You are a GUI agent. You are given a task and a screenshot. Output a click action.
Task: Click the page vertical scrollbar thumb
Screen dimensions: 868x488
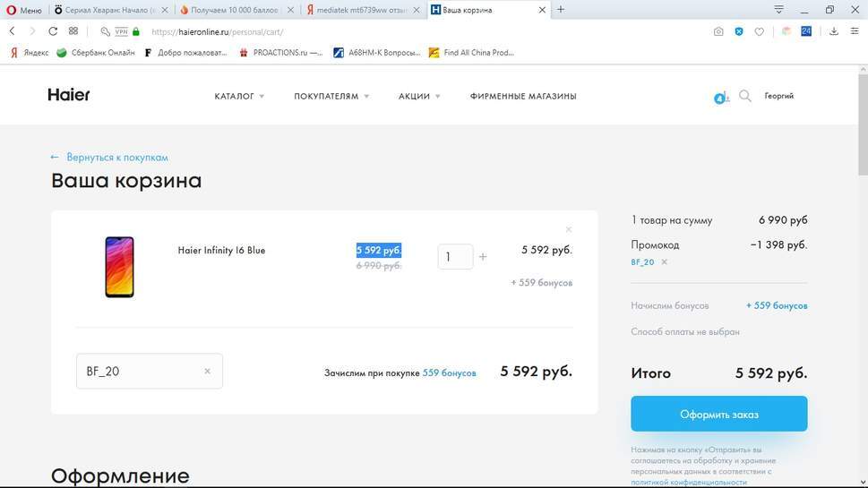(863, 124)
